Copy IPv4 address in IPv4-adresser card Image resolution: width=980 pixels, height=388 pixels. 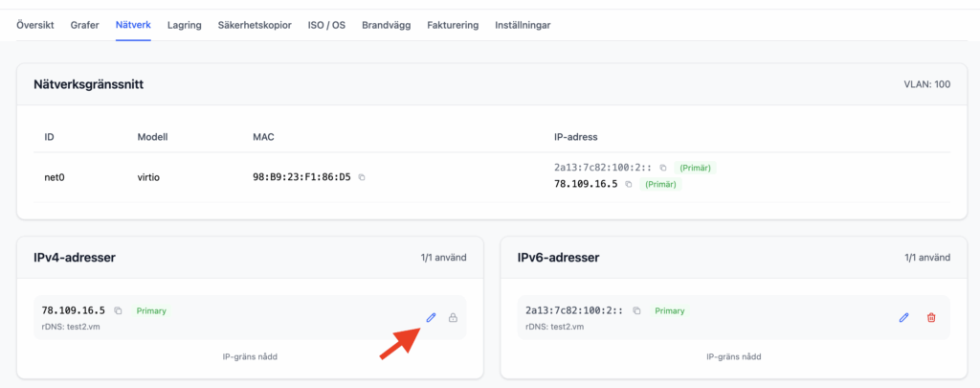(x=119, y=310)
